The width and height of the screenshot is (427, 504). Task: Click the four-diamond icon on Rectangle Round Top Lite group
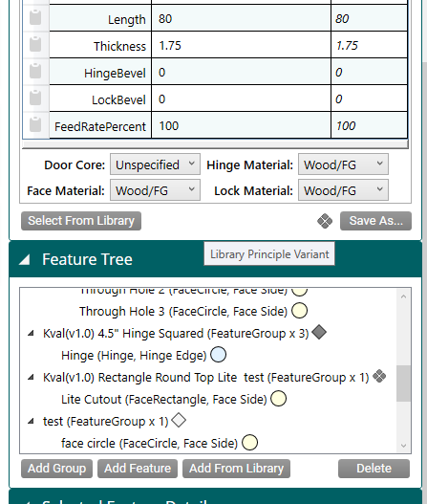[x=379, y=376]
